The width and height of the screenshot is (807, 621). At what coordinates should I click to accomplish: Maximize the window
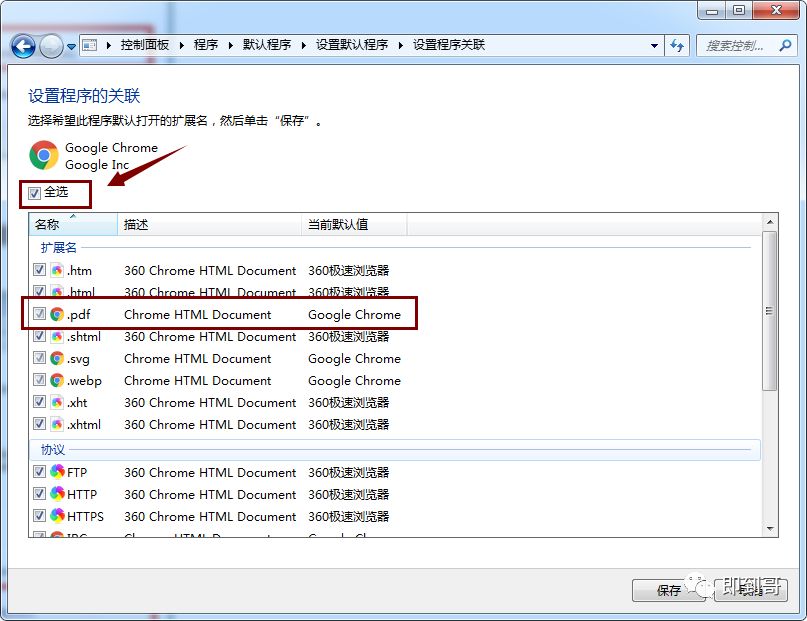[x=739, y=10]
